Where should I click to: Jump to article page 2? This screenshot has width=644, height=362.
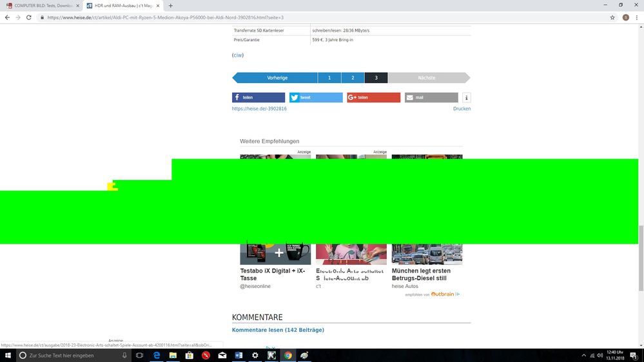click(353, 78)
